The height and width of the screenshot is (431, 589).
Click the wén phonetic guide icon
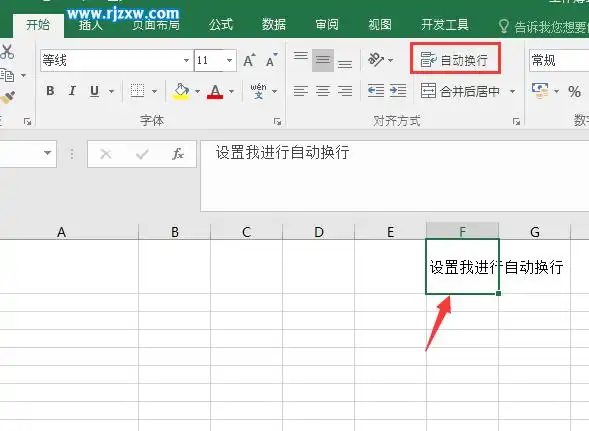(x=258, y=91)
